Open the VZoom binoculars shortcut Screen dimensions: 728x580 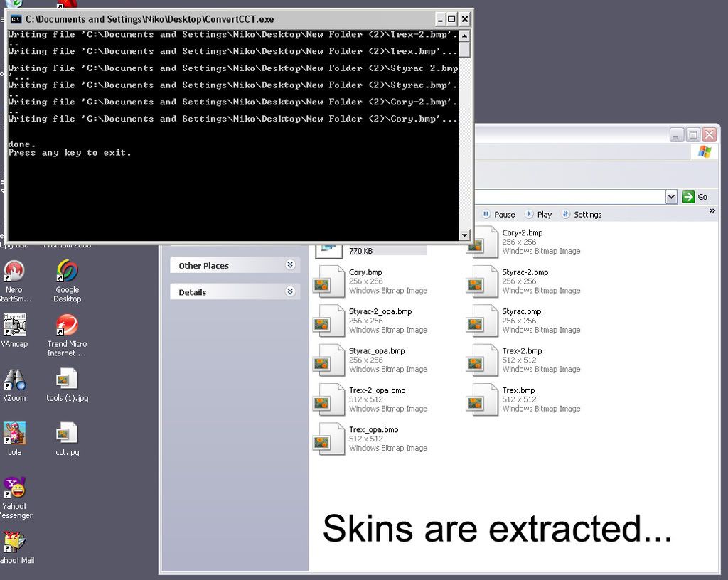point(14,380)
